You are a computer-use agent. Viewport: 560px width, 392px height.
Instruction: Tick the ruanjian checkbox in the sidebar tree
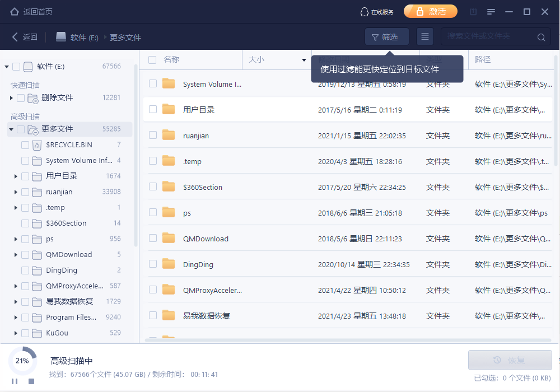coord(25,192)
